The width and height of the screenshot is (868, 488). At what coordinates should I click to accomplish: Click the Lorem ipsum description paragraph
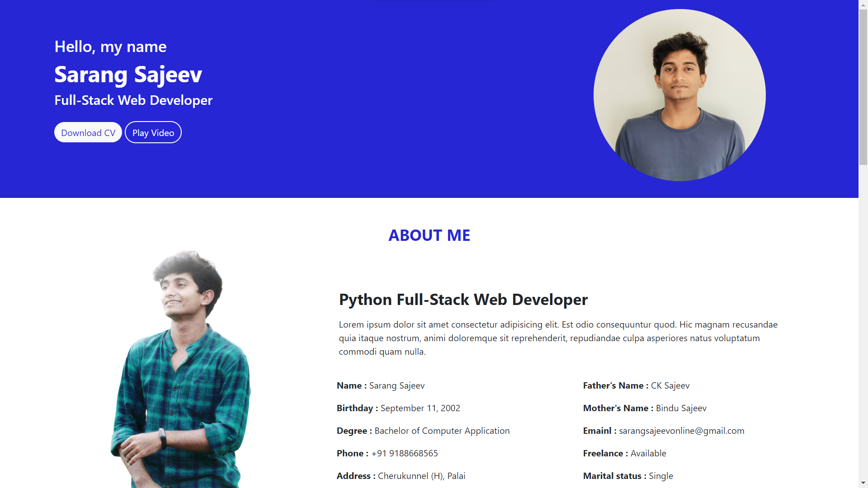558,338
